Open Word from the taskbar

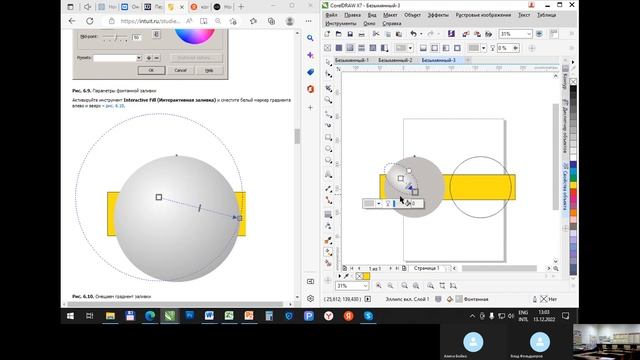(209, 316)
